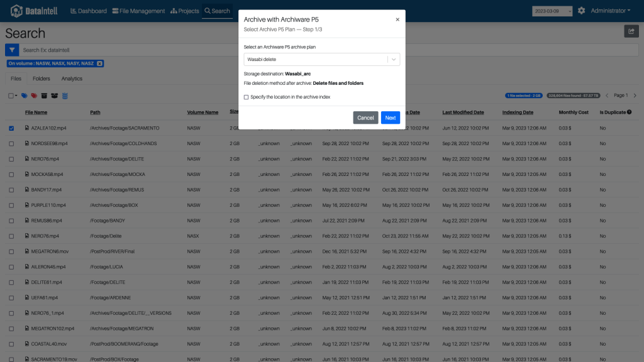Click the DataIntell logo icon

[16, 11]
